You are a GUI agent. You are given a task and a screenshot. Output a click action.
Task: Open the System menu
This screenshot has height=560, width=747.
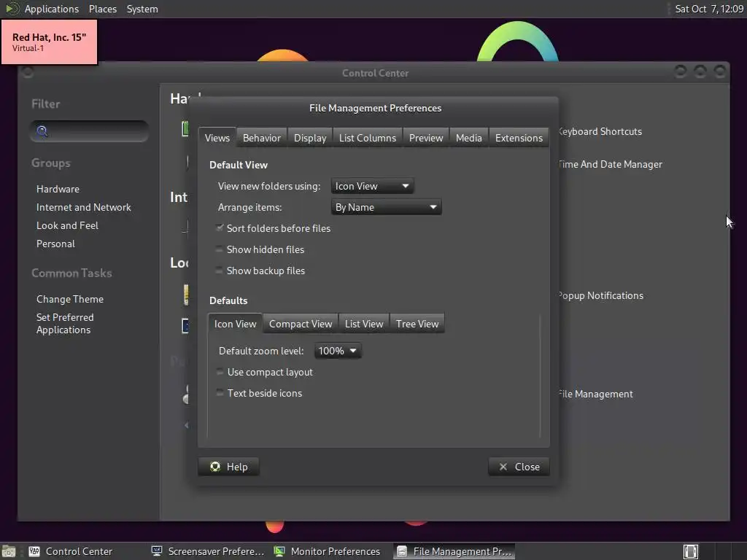coord(142,9)
